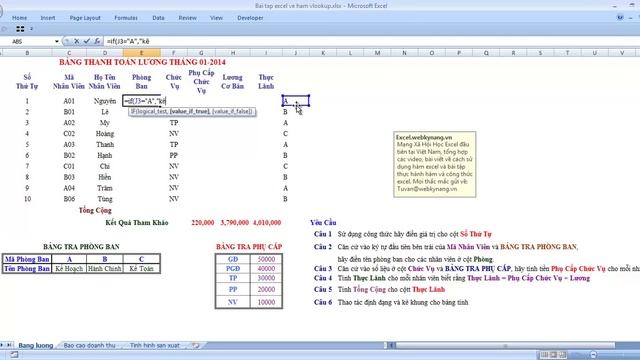Select the NV cell in allowance table
The height and width of the screenshot is (360, 640).
point(233,302)
